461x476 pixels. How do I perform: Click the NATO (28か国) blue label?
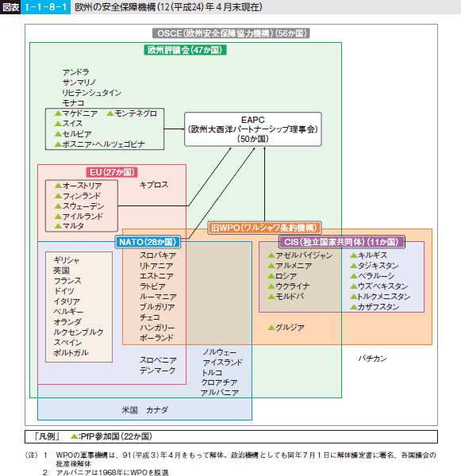(148, 242)
